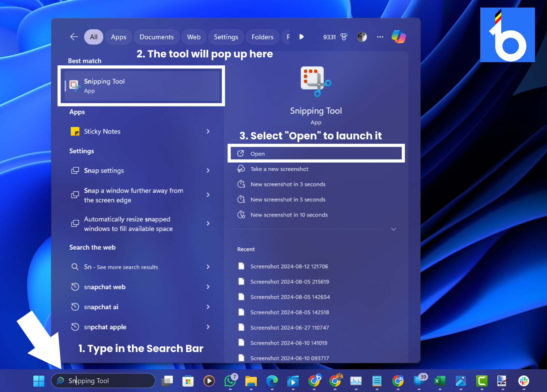Screen dimensions: 547x392
Task: Click the large Snipping Tool app icon
Action: point(316,81)
